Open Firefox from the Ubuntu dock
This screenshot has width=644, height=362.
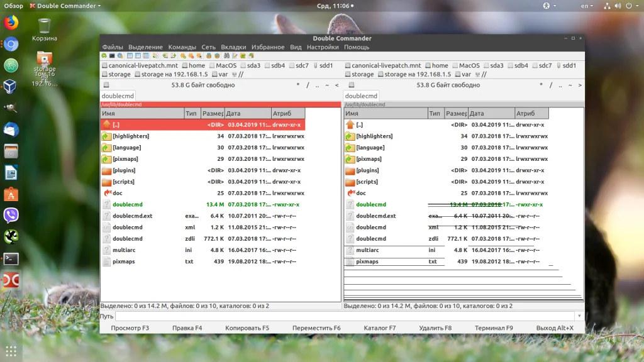[x=11, y=23]
